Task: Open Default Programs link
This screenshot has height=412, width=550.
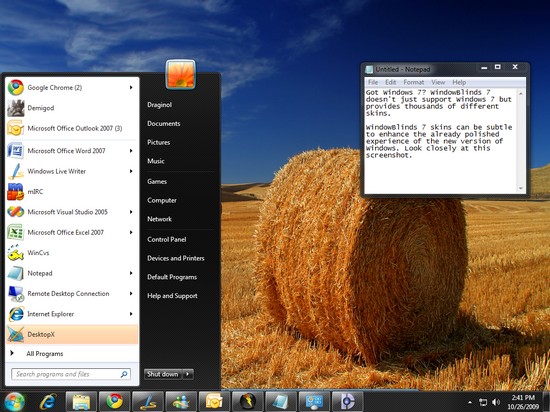Action: coord(172,277)
